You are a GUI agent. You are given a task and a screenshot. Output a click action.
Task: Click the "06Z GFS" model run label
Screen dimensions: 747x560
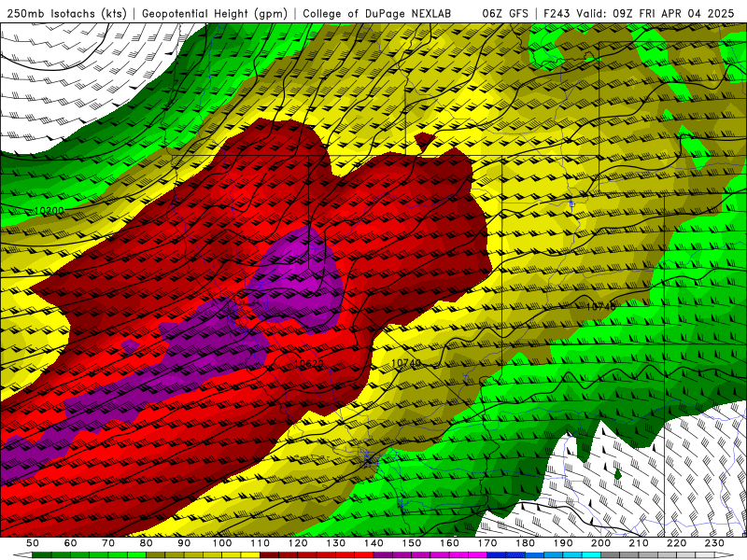click(505, 14)
